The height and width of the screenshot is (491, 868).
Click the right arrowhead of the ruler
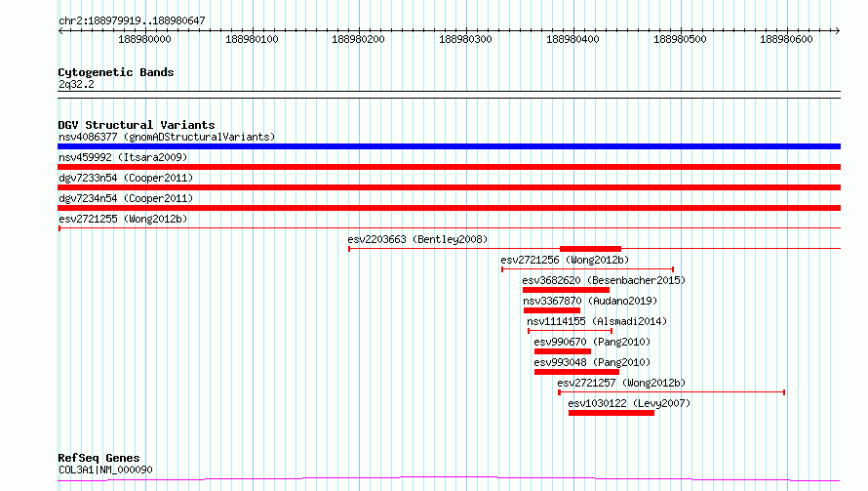coord(838,30)
